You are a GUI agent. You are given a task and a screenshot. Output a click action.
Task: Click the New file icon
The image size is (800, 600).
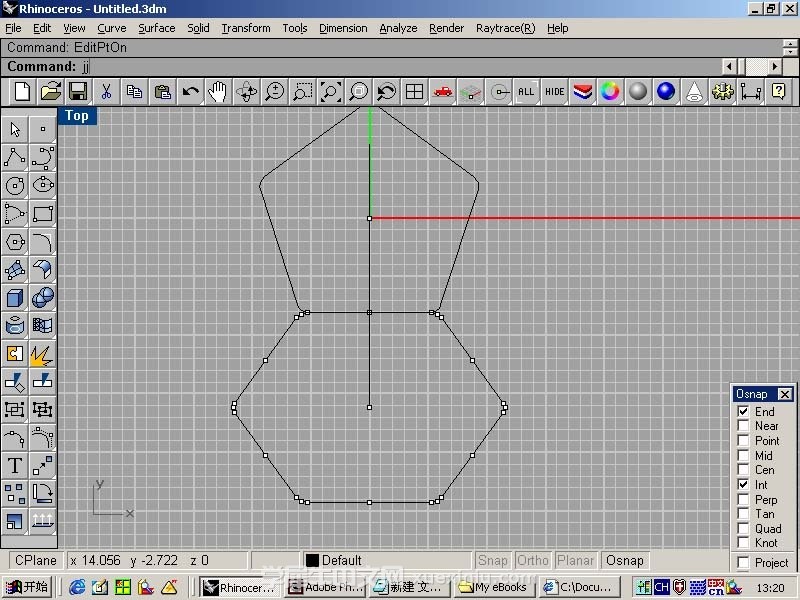coord(22,92)
